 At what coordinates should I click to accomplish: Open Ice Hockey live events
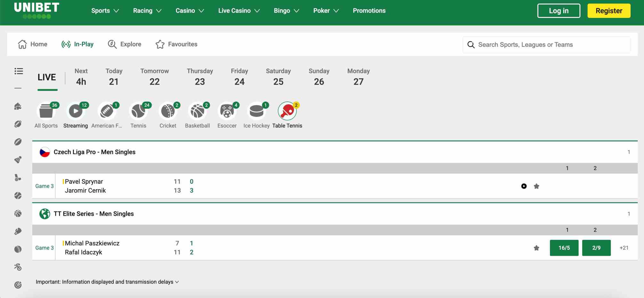(257, 111)
